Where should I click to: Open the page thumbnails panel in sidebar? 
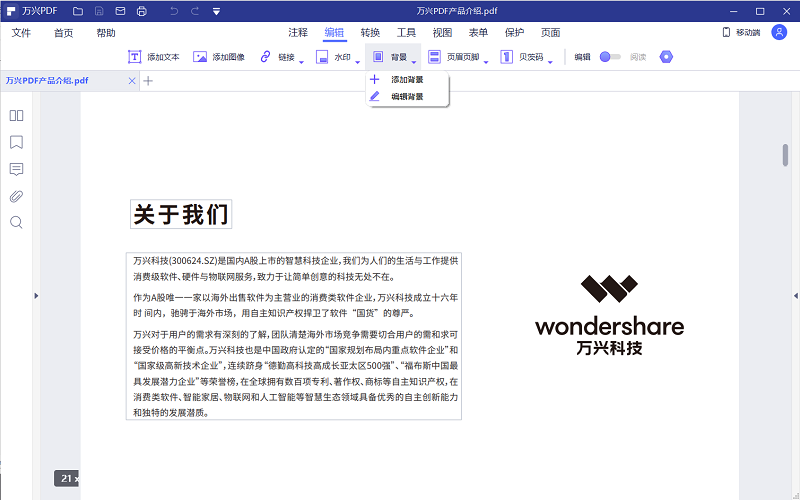point(16,115)
